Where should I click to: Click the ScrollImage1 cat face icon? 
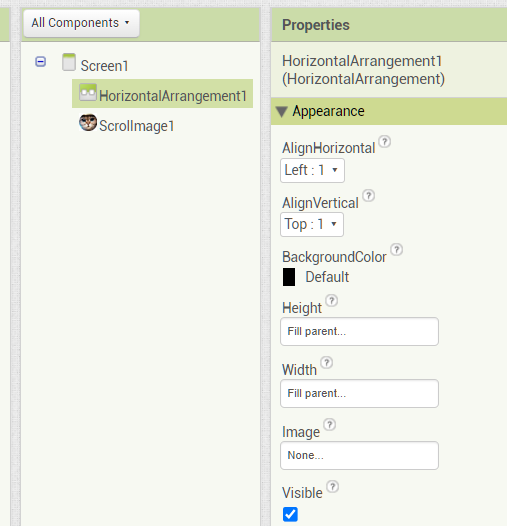pos(88,122)
